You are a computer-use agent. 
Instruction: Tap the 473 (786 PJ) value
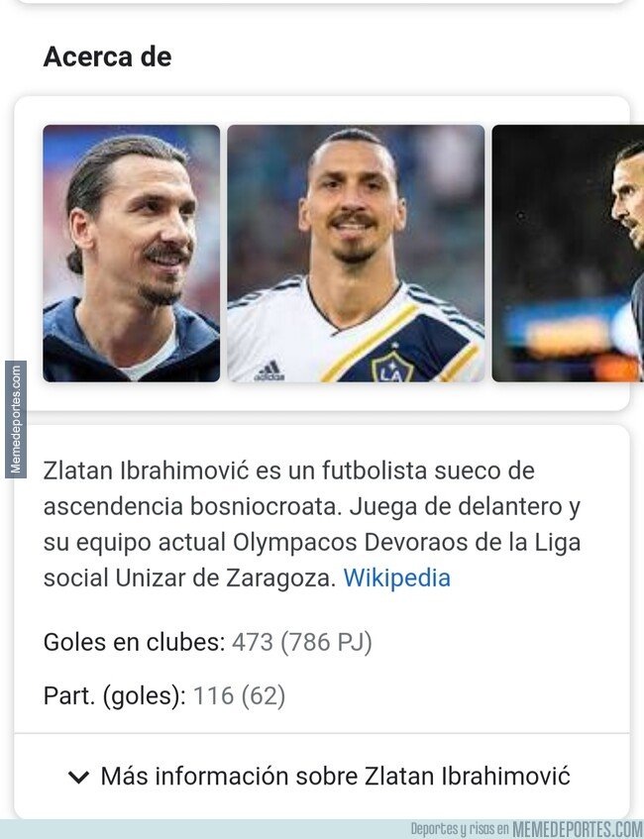302,642
